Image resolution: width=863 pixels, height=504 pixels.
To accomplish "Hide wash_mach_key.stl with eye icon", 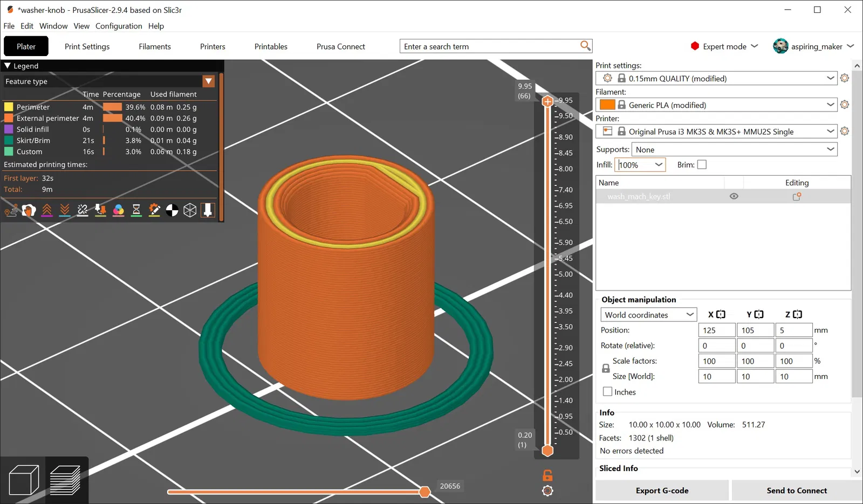I will 734,196.
